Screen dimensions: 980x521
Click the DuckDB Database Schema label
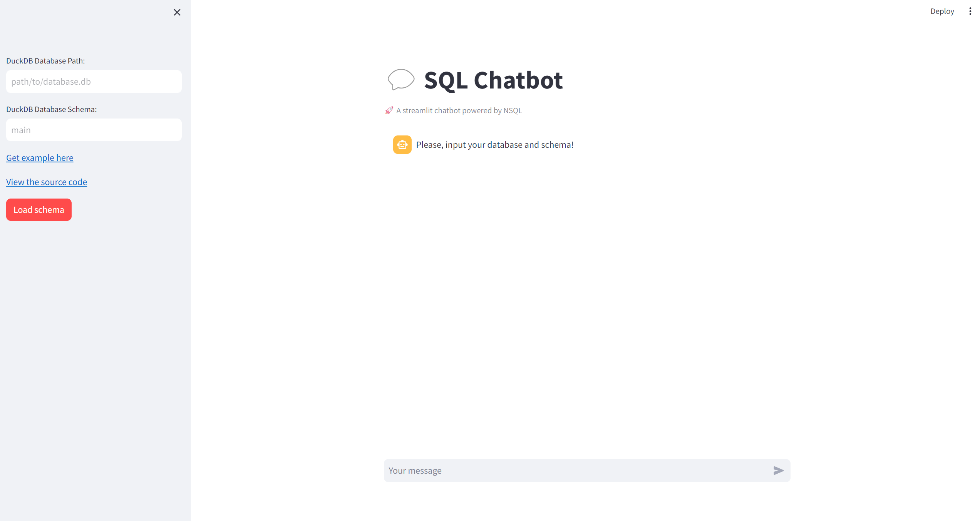(x=51, y=109)
